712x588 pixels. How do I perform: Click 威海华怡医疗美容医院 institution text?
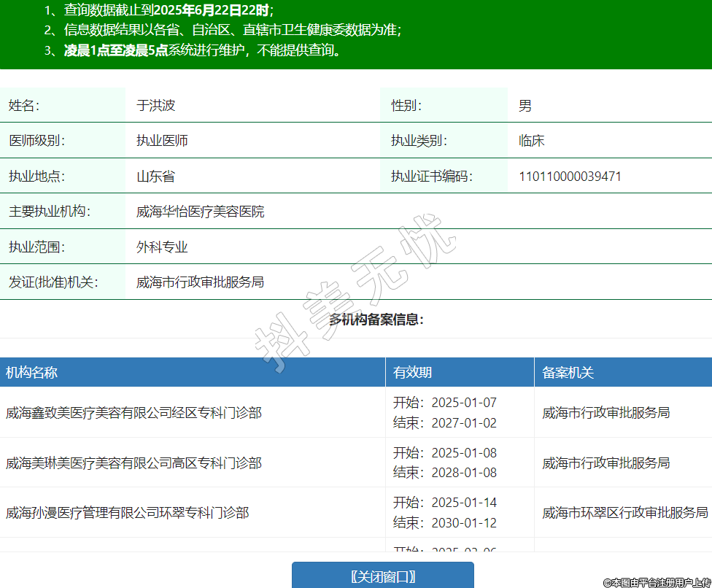point(201,212)
